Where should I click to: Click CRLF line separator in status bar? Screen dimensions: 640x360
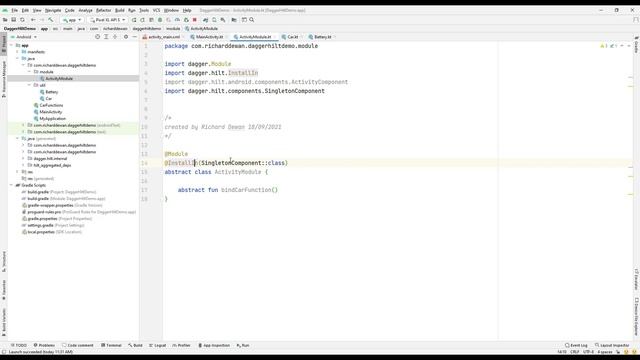pyautogui.click(x=575, y=352)
